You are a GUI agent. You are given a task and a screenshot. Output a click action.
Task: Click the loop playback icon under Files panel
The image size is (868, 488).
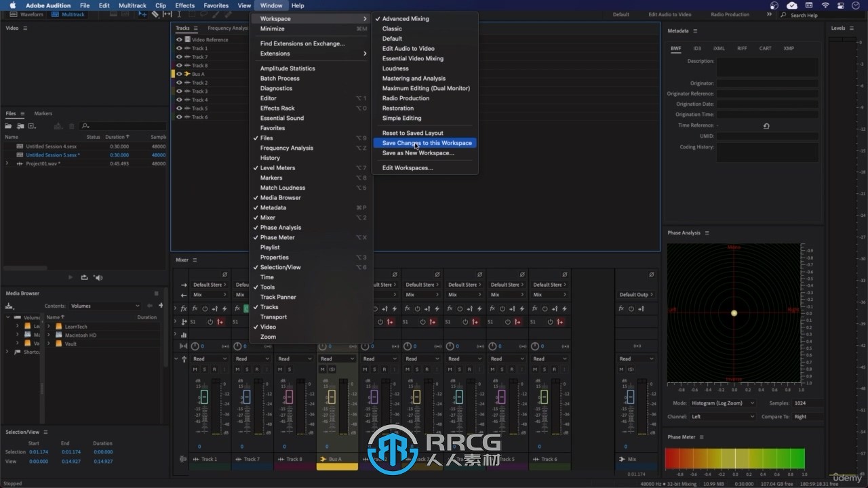click(84, 277)
